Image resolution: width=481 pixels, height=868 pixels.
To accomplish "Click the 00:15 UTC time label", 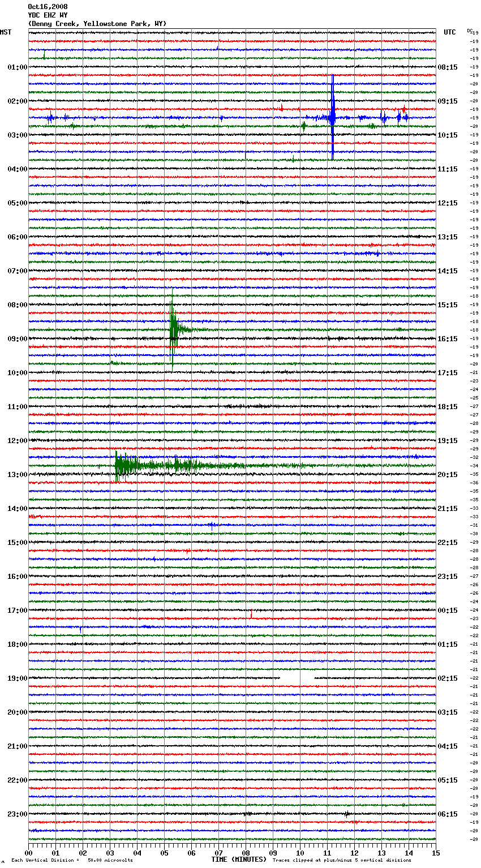I will (x=448, y=611).
